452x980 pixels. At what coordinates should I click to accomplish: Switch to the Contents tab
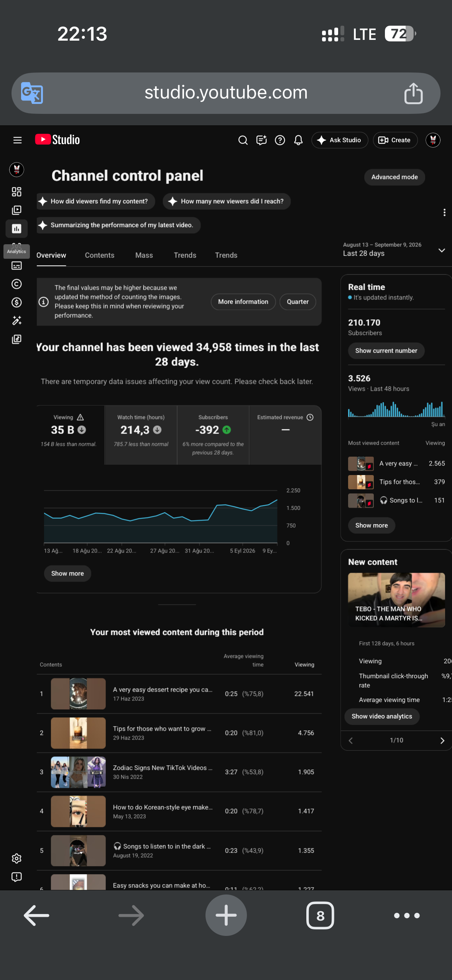coord(100,255)
